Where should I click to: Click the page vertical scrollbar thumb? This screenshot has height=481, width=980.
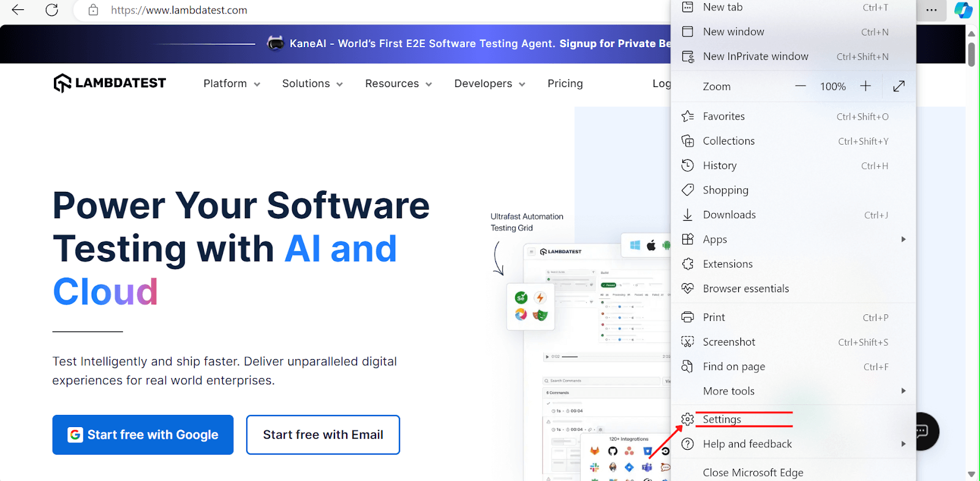point(971,54)
